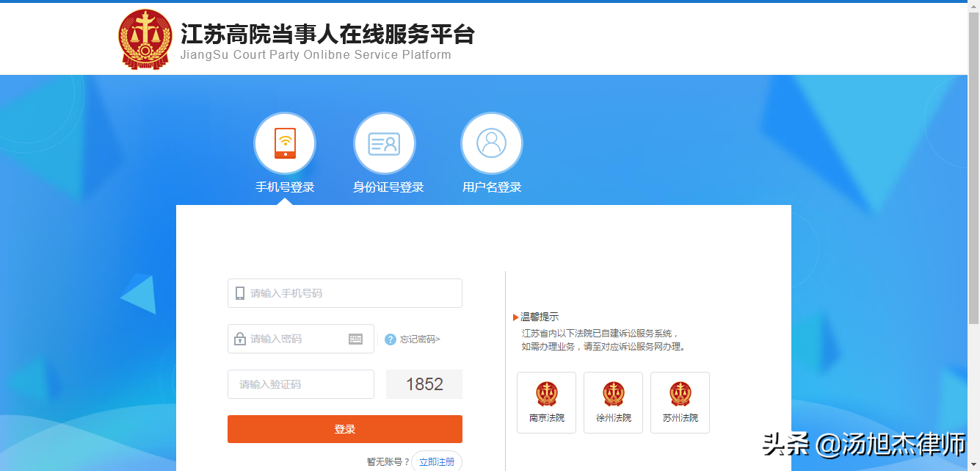The height and width of the screenshot is (471, 980).
Task: Select the 身份证号登录 ID card login icon
Action: tap(385, 143)
